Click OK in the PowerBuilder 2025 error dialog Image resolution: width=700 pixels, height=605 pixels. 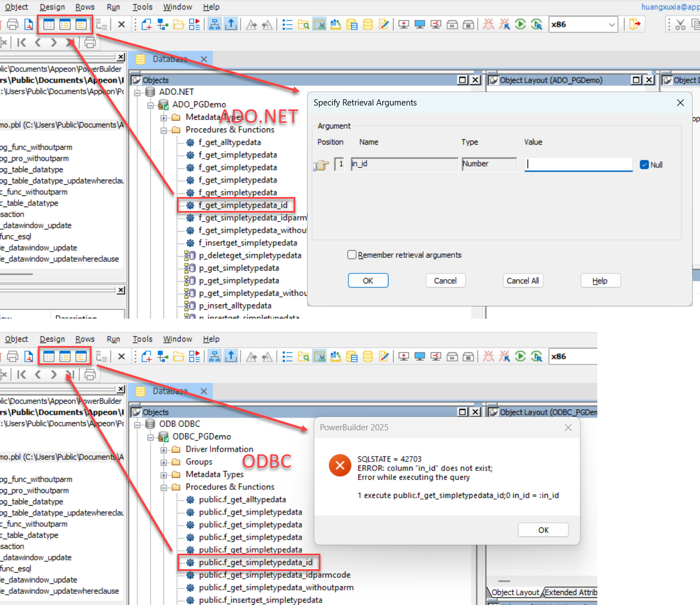(x=543, y=530)
